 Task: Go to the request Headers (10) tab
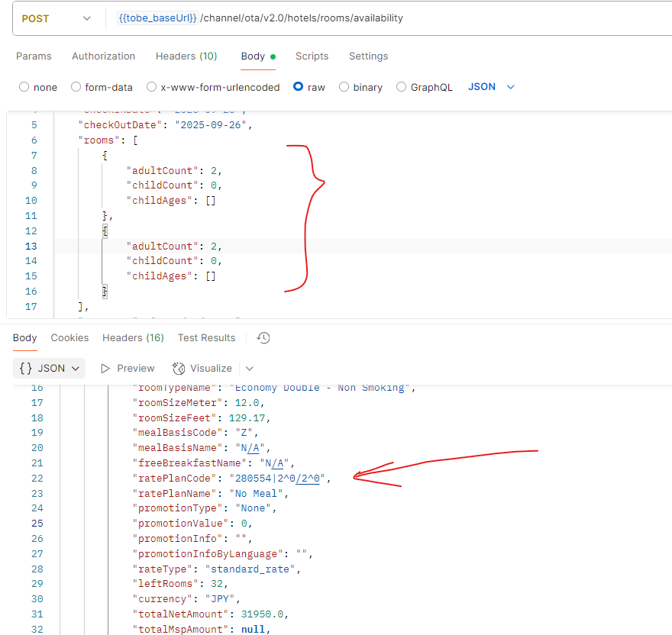coord(186,56)
